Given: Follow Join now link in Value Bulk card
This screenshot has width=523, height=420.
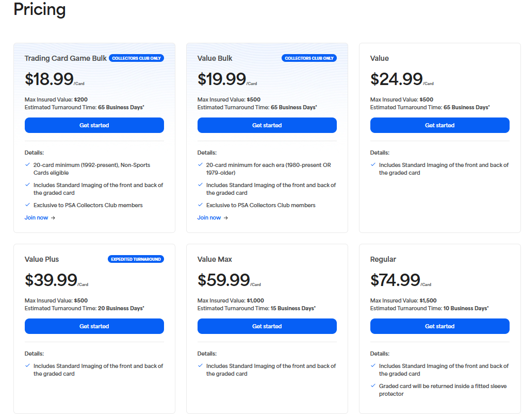Looking at the screenshot, I should pos(209,217).
